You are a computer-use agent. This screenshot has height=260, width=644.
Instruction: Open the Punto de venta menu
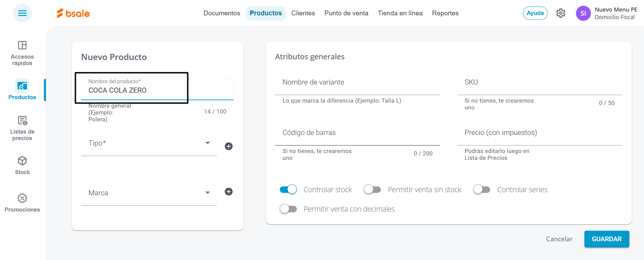[x=346, y=13]
